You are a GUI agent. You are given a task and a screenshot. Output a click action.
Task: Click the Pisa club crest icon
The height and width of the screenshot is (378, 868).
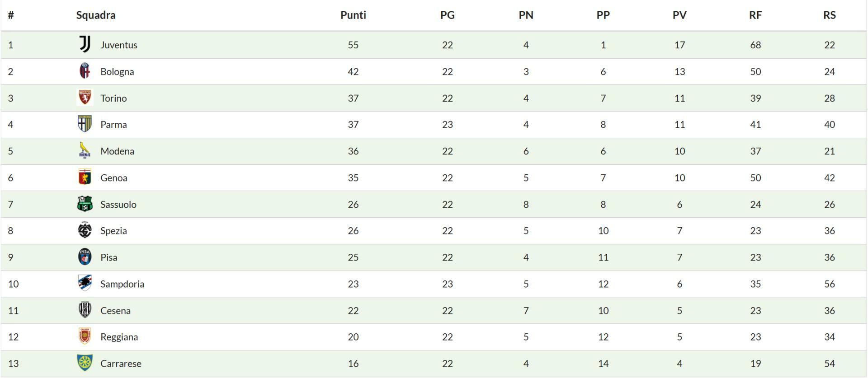click(x=85, y=257)
